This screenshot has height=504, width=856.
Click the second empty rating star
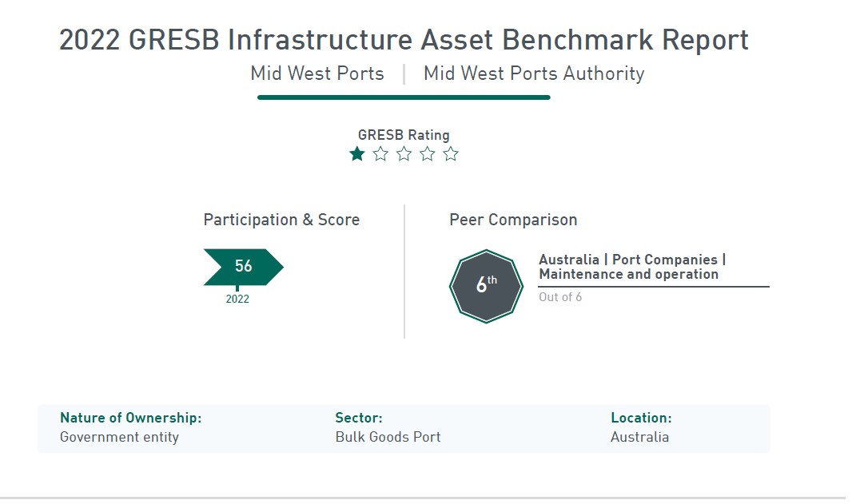tap(380, 154)
